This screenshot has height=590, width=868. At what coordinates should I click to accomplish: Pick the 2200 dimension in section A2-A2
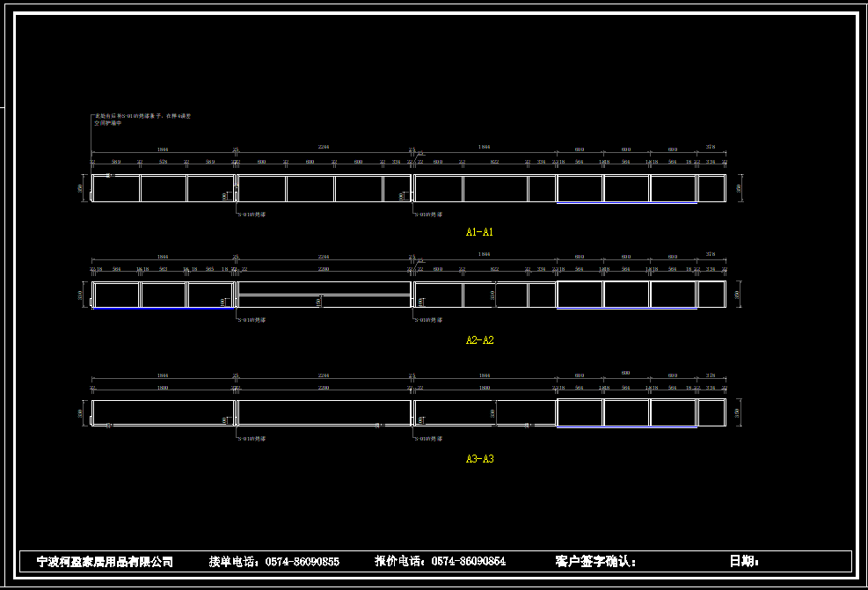tap(323, 269)
